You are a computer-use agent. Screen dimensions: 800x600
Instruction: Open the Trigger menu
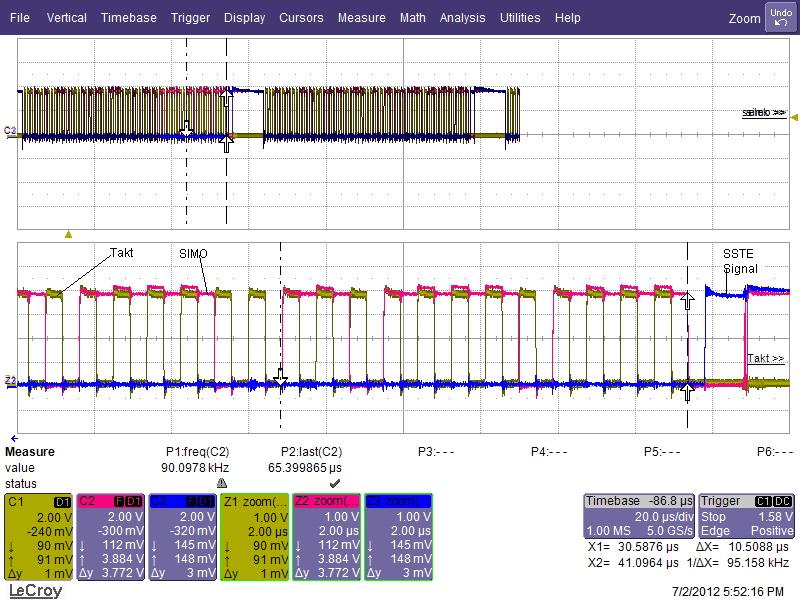pos(190,17)
